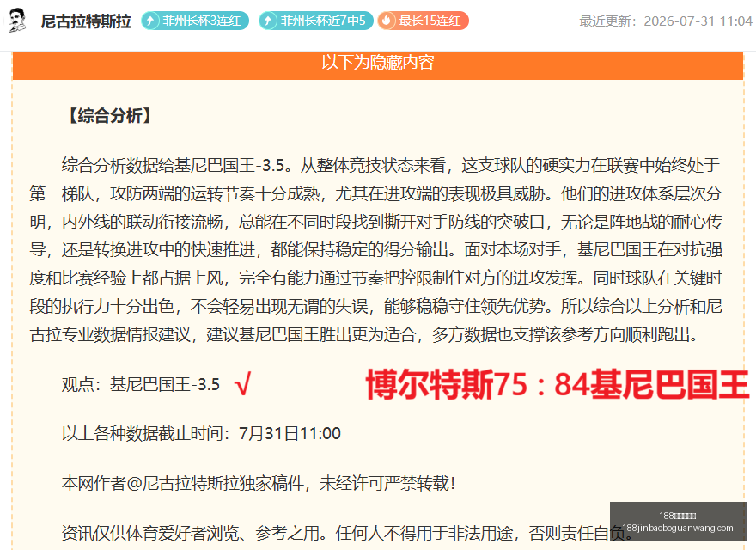Image resolution: width=756 pixels, height=550 pixels.
Task: Click the disclaimer line 资讯仅供体育爱好者浏览
Action: tap(347, 533)
